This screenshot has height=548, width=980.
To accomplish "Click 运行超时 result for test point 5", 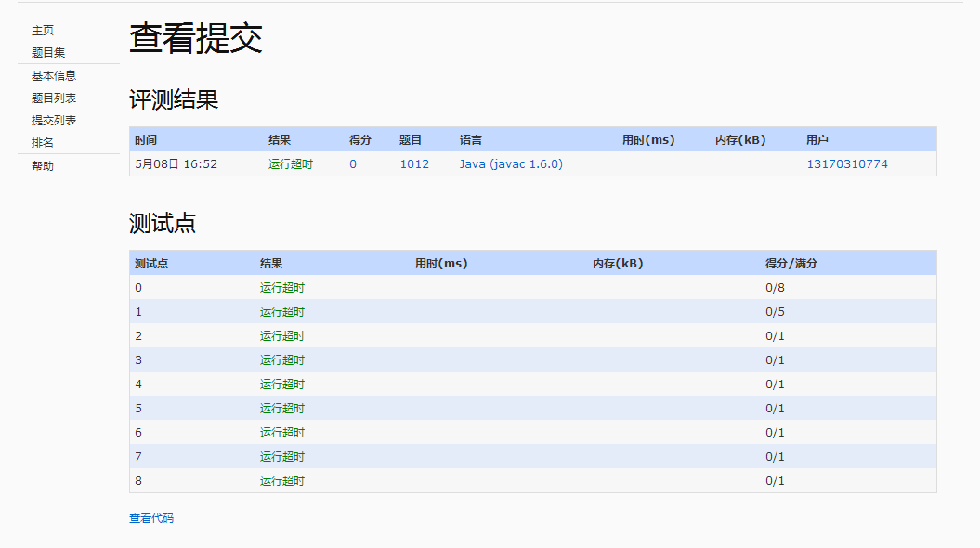I will click(x=282, y=408).
